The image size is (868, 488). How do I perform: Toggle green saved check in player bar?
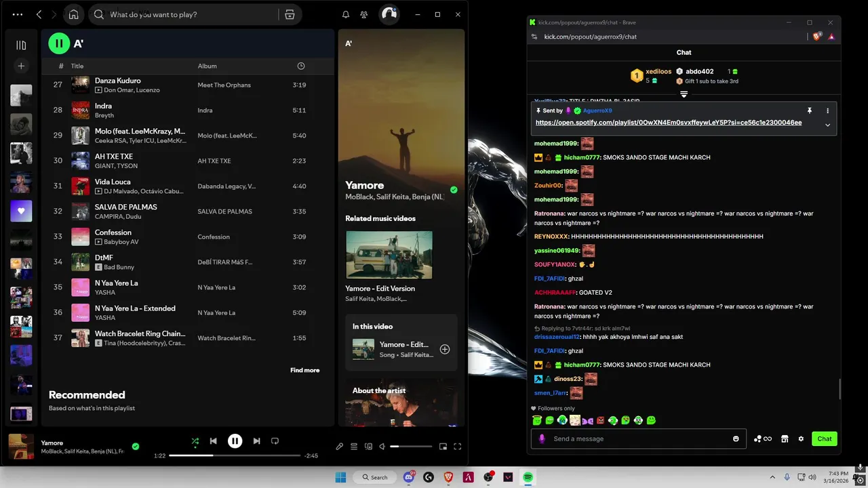tap(136, 446)
